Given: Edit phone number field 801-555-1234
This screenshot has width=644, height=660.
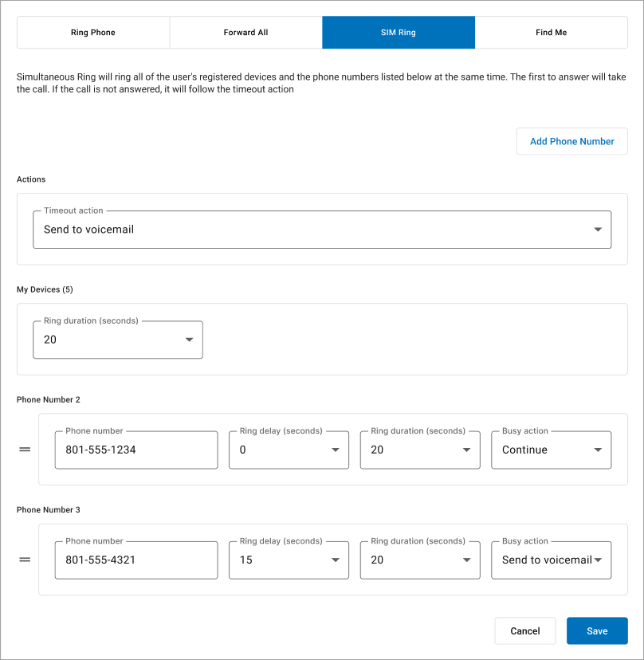Looking at the screenshot, I should (136, 450).
